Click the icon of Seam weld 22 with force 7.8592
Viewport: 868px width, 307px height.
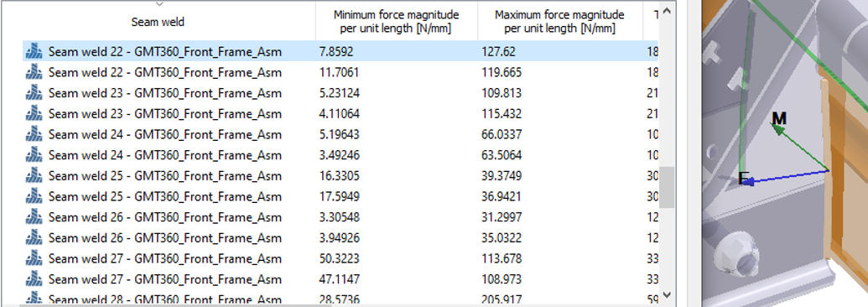tap(34, 51)
